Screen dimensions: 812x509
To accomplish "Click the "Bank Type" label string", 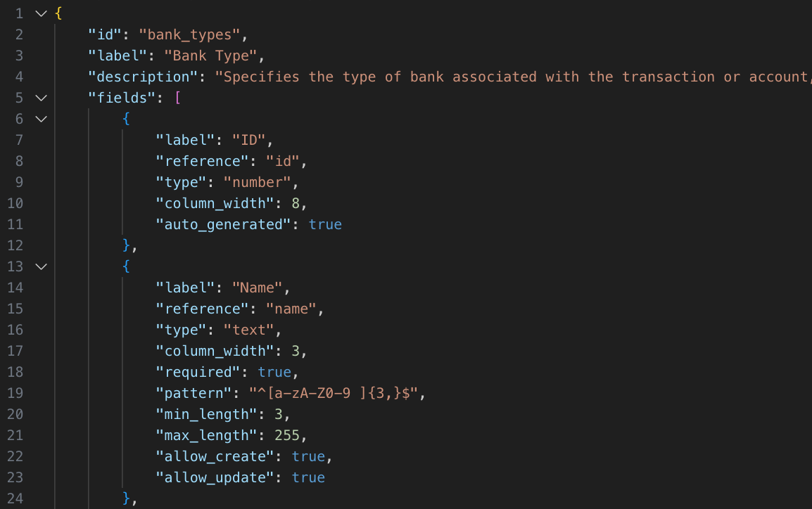I will pos(210,56).
